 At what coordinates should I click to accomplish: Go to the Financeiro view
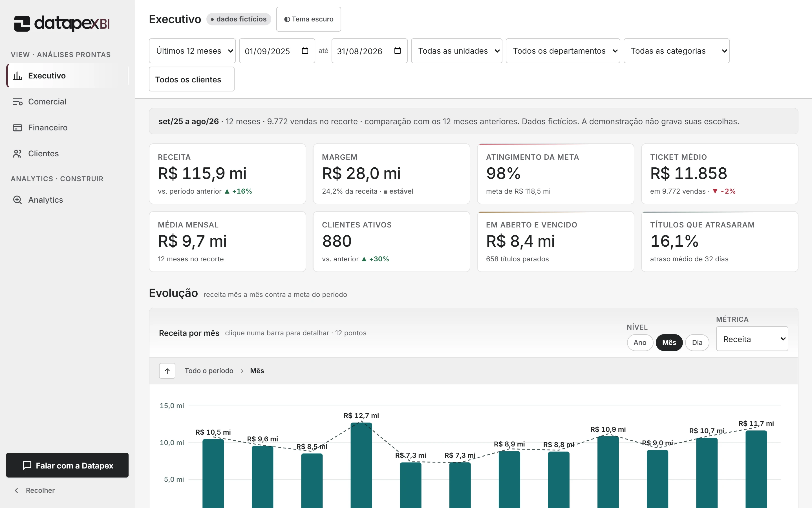67,128
